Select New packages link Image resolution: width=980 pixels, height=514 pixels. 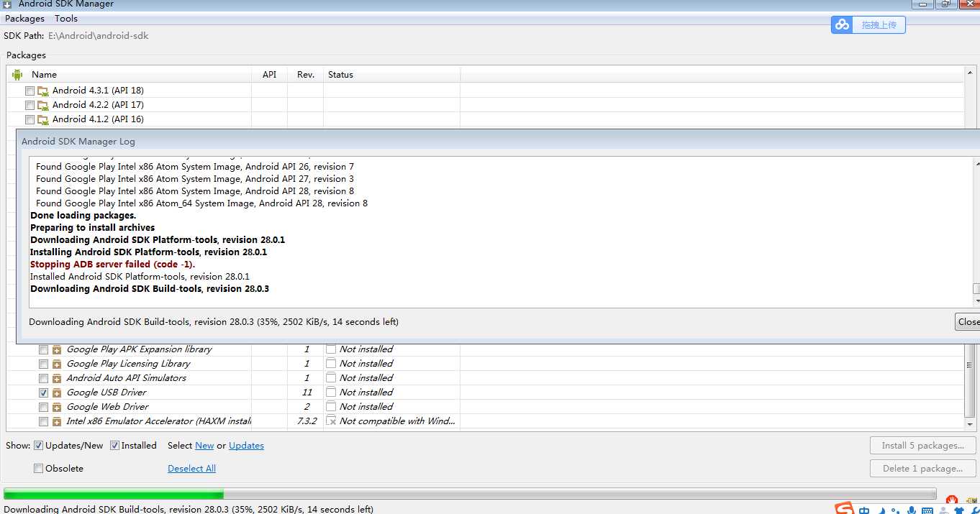tap(204, 446)
